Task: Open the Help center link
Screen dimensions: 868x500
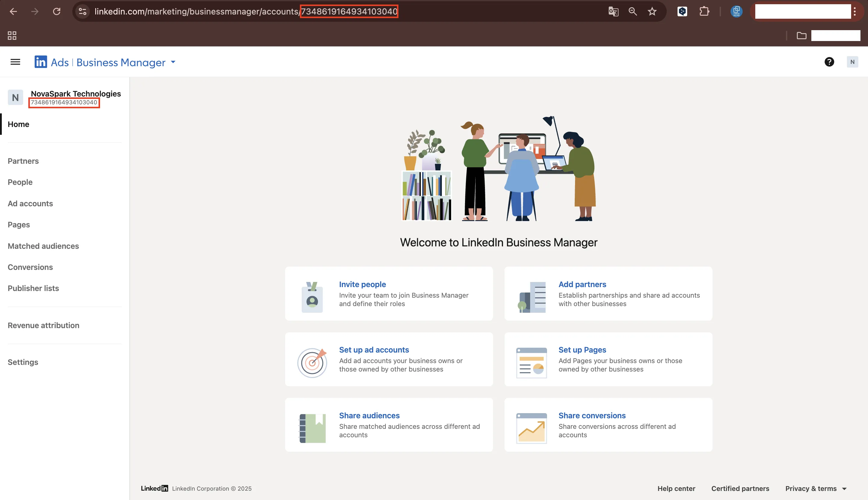Action: click(676, 488)
